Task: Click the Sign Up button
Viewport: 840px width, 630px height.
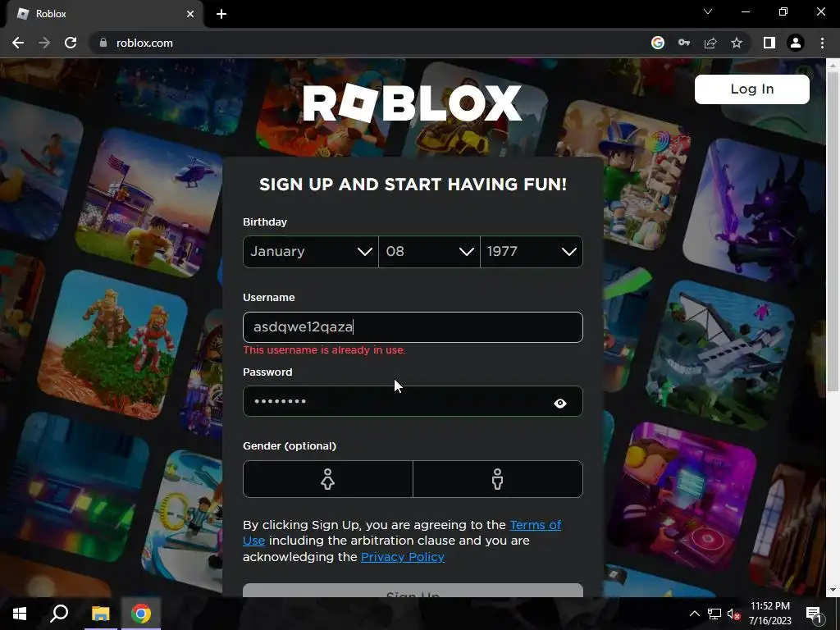Action: point(413,591)
